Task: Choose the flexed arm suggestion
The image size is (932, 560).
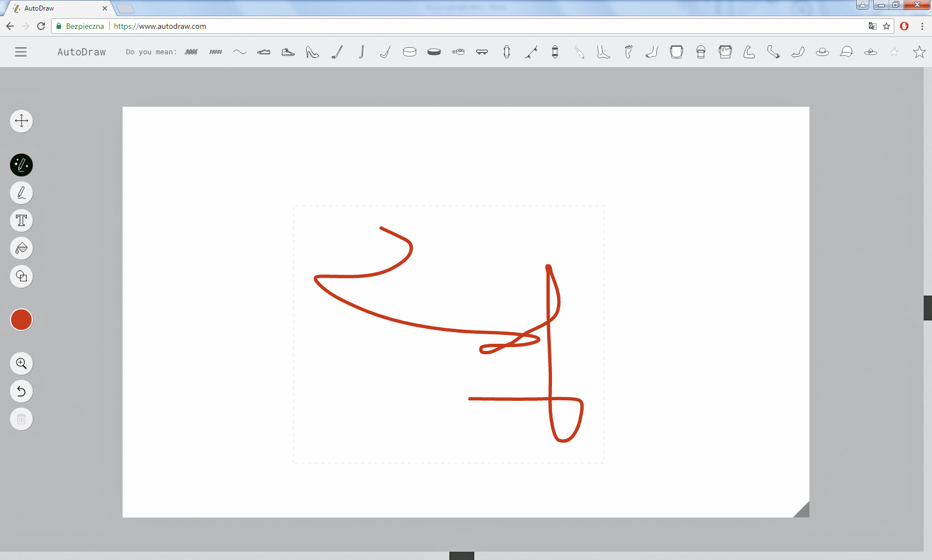Action: 749,52
